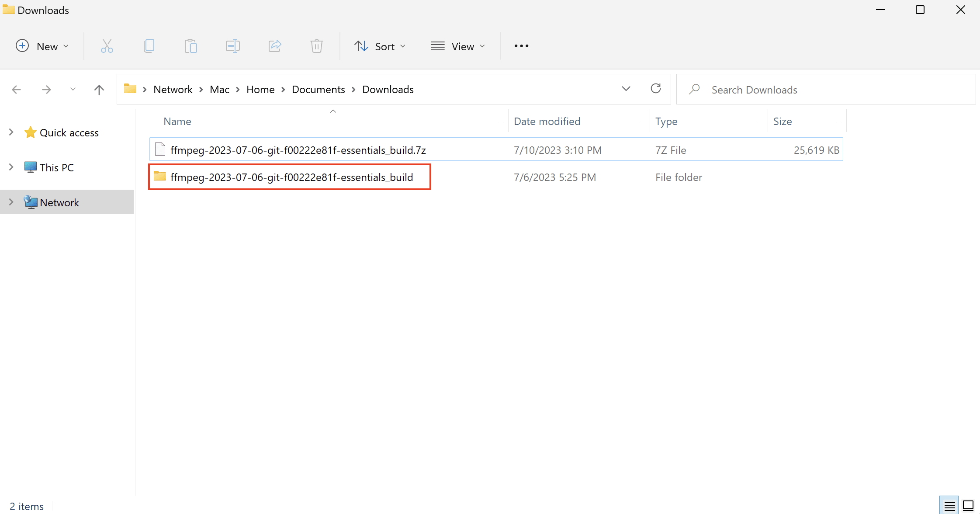Expand the This PC tree item
Viewport: 980px width, 514px height.
coord(10,167)
